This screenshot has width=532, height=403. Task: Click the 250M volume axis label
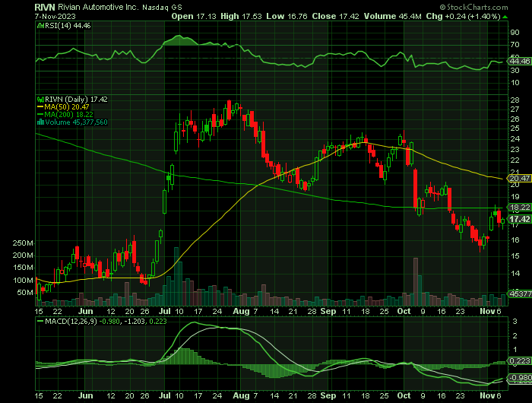pos(23,243)
